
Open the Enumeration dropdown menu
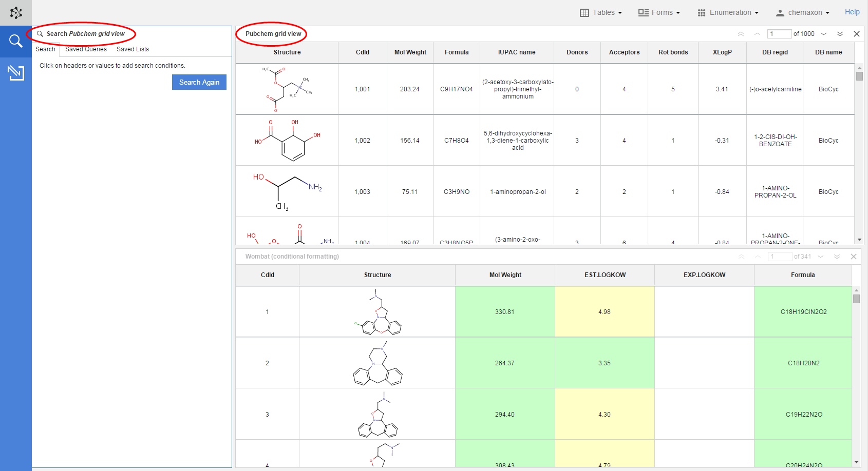pos(728,12)
